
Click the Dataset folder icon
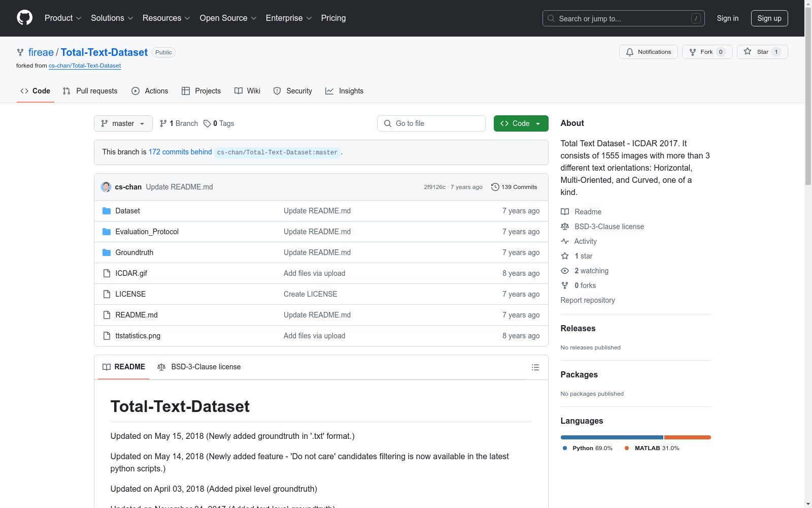point(107,211)
